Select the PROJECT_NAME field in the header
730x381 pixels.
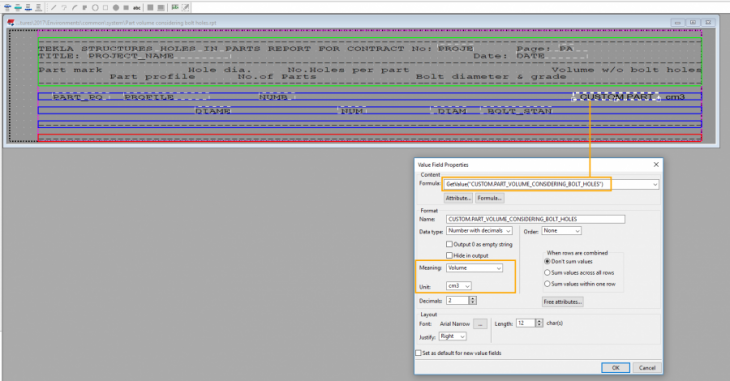[159, 56]
